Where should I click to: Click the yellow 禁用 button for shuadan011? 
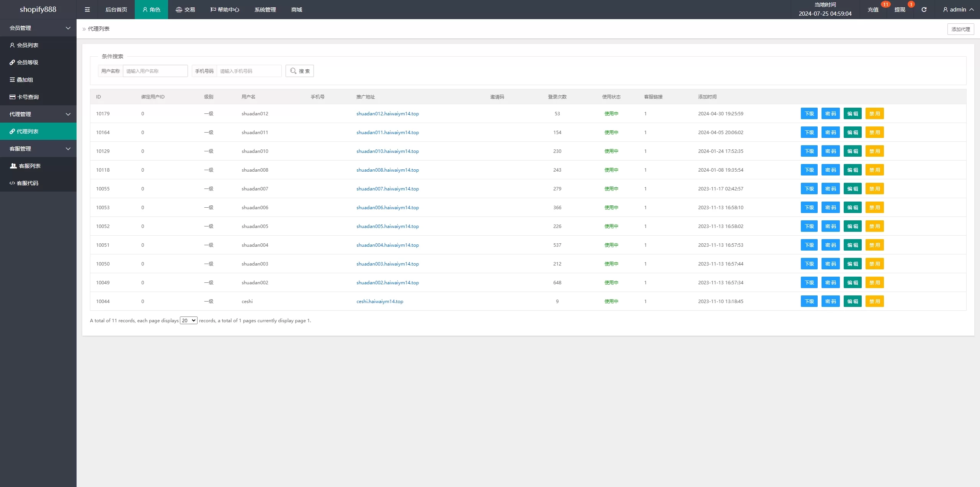pos(874,133)
